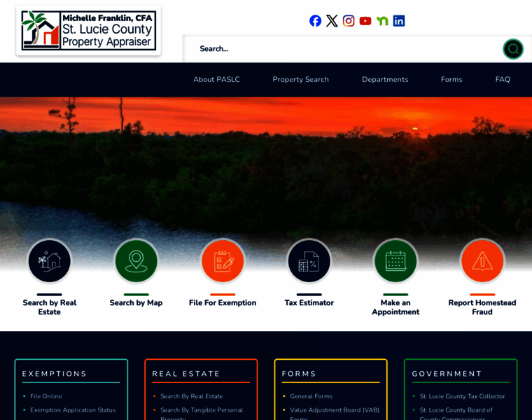Image resolution: width=532 pixels, height=420 pixels.
Task: Open the X (Twitter) social icon
Action: tap(332, 21)
